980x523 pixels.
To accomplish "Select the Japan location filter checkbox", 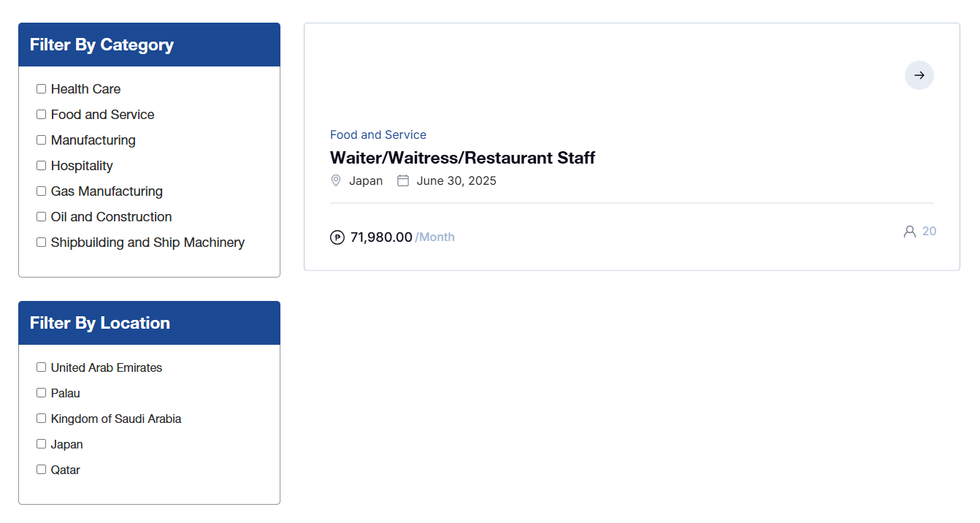I will point(42,444).
